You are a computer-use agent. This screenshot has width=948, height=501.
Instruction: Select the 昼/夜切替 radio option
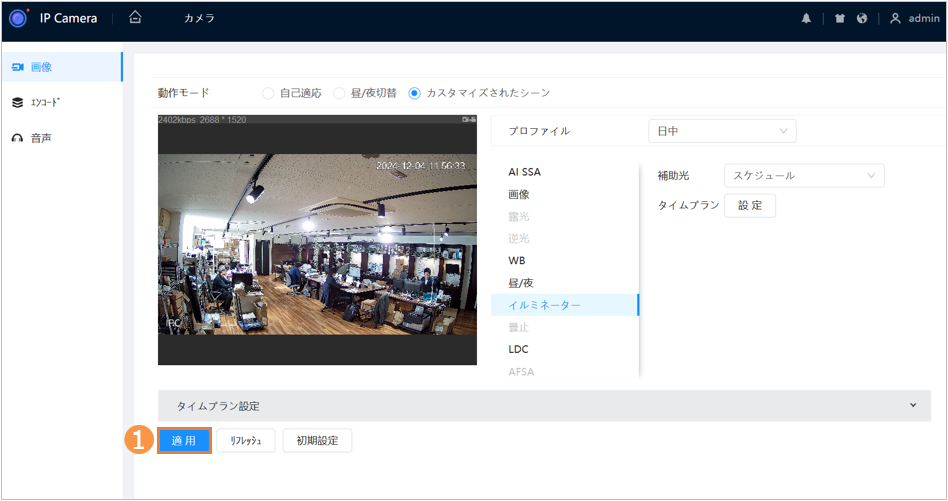click(x=339, y=93)
